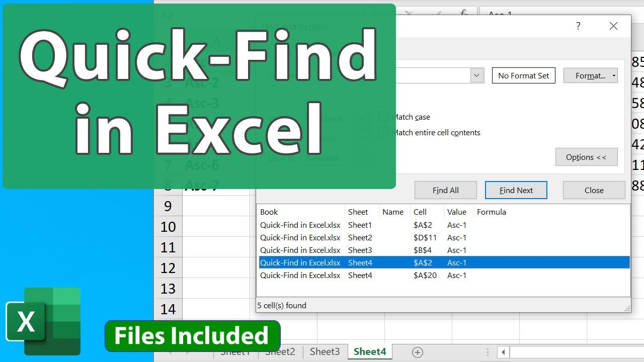Image resolution: width=644 pixels, height=362 pixels.
Task: Open the Format button dropdown arrow
Action: 614,76
